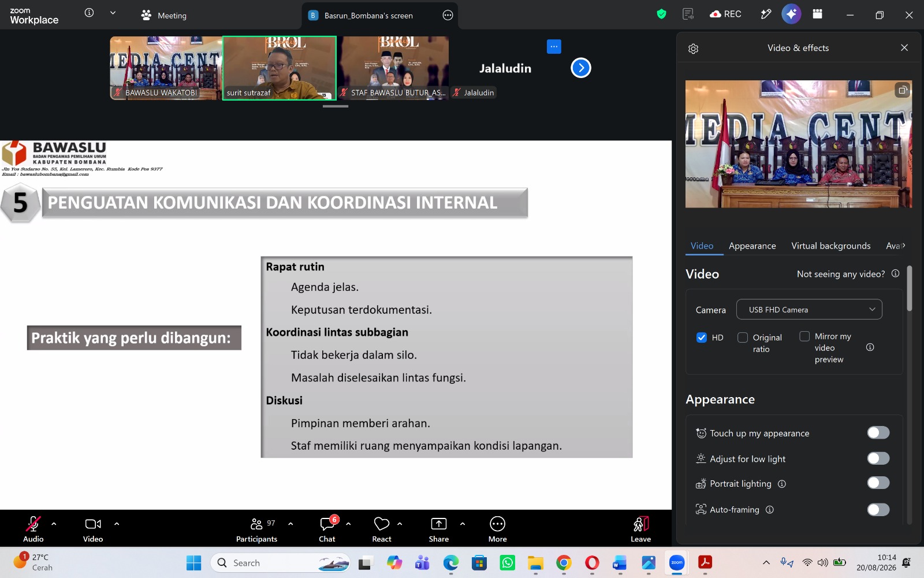Expand the Audio options arrow

[x=54, y=524]
